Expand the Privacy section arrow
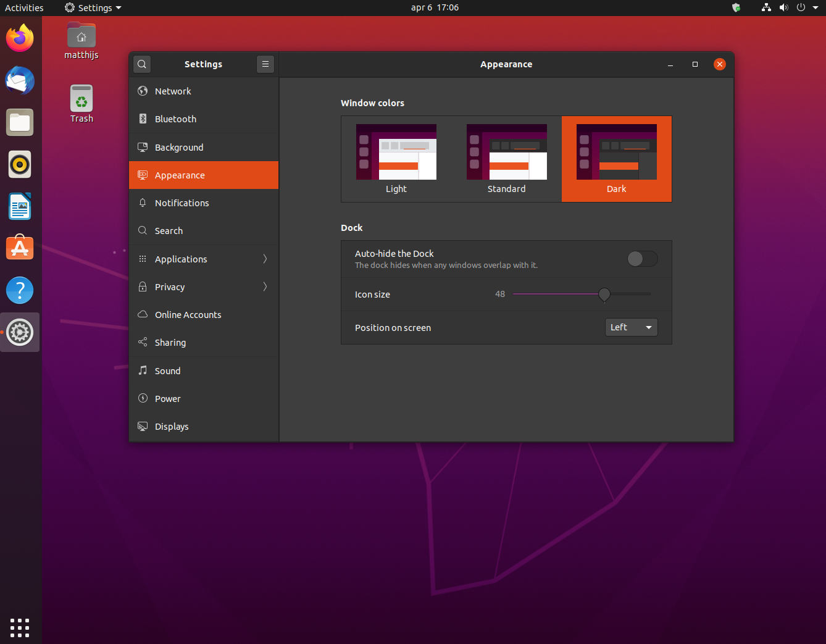Viewport: 826px width, 644px height. [265, 287]
